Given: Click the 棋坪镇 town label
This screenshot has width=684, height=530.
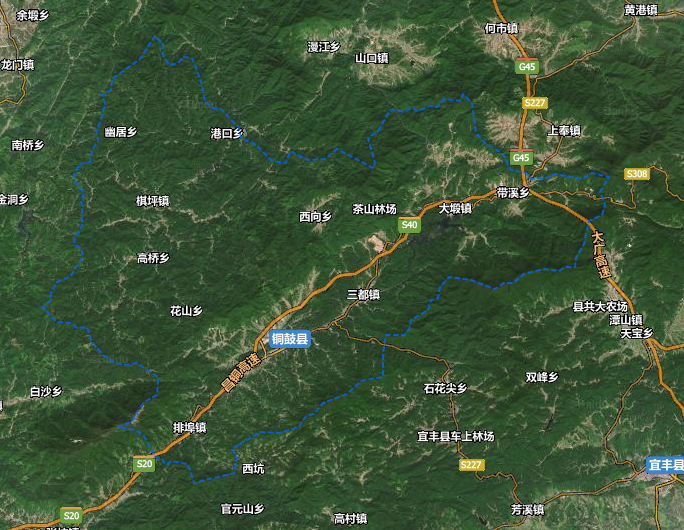Looking at the screenshot, I should [153, 201].
